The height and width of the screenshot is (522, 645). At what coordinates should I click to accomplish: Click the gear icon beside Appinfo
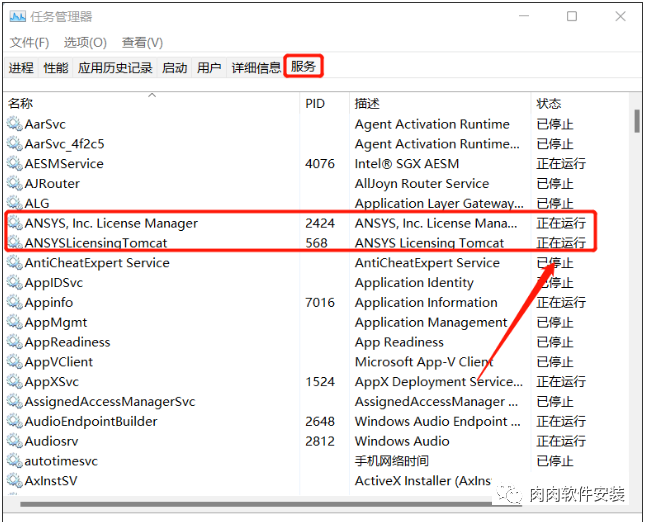14,302
